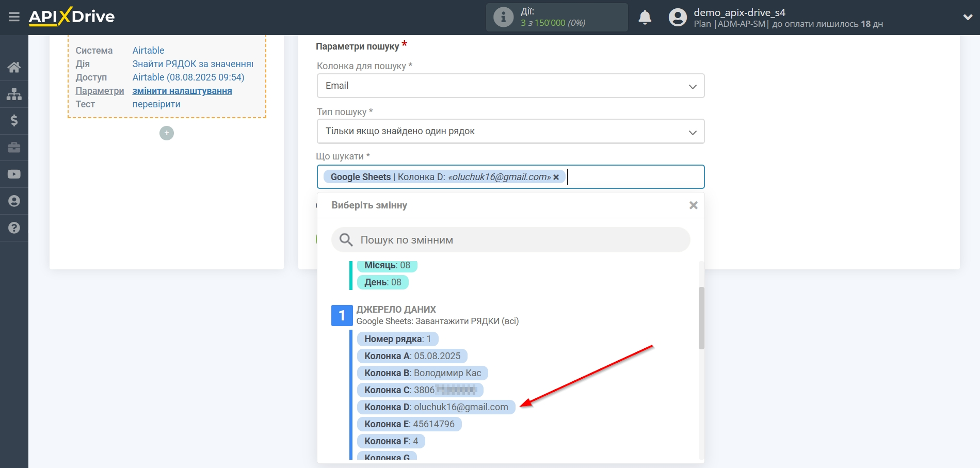Viewport: 980px width, 468px height.
Task: Click the variable list scrollbar
Action: click(x=701, y=318)
